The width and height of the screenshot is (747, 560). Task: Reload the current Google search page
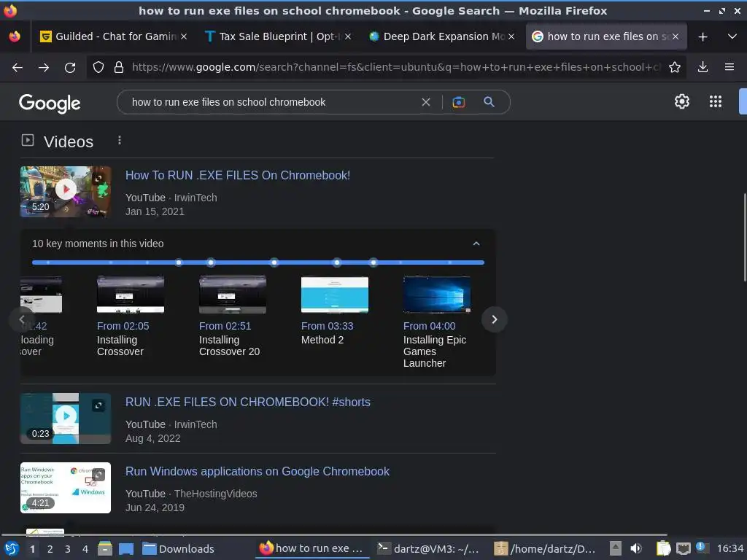point(70,68)
